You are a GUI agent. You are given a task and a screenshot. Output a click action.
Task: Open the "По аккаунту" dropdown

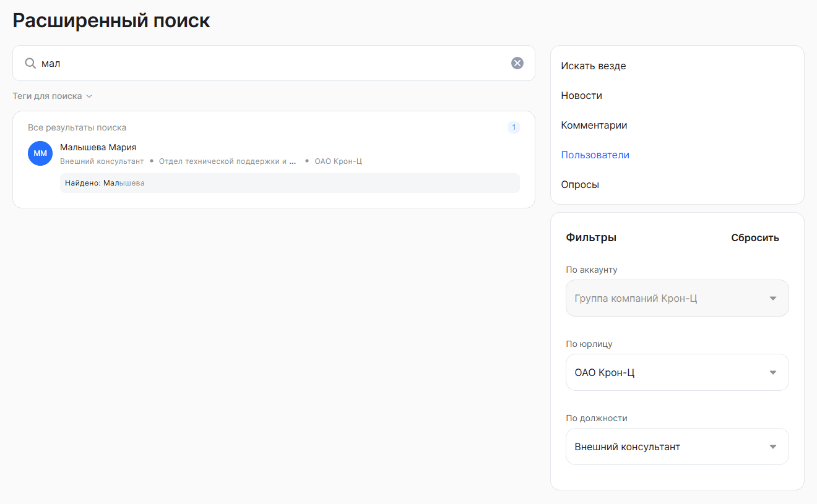coord(677,298)
